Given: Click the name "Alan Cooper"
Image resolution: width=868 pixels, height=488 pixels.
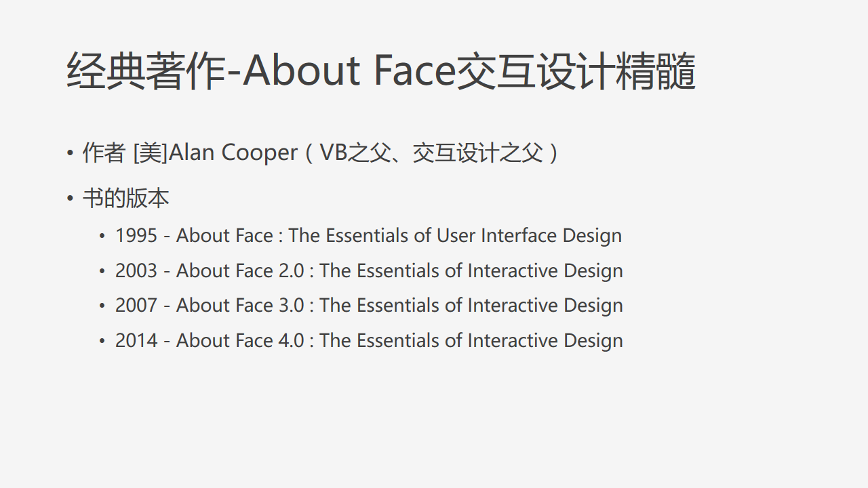Looking at the screenshot, I should (233, 153).
